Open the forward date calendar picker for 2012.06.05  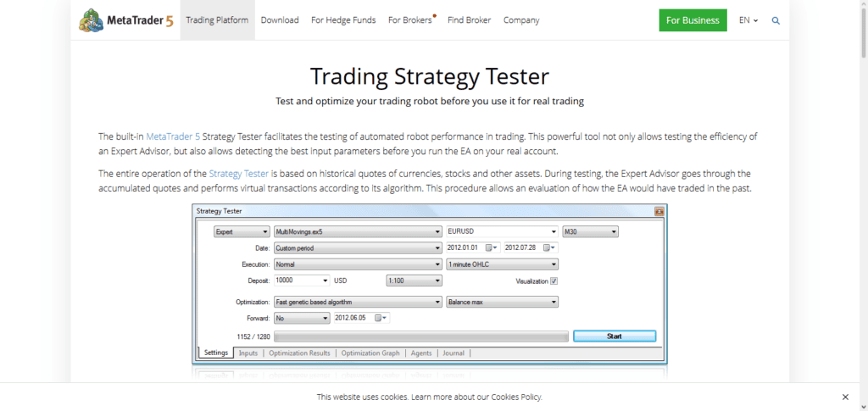click(381, 318)
